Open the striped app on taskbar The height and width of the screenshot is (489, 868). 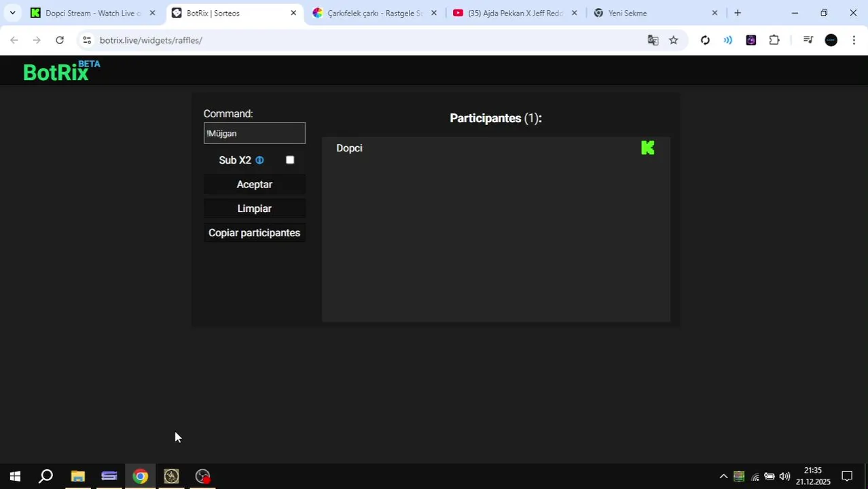click(109, 476)
